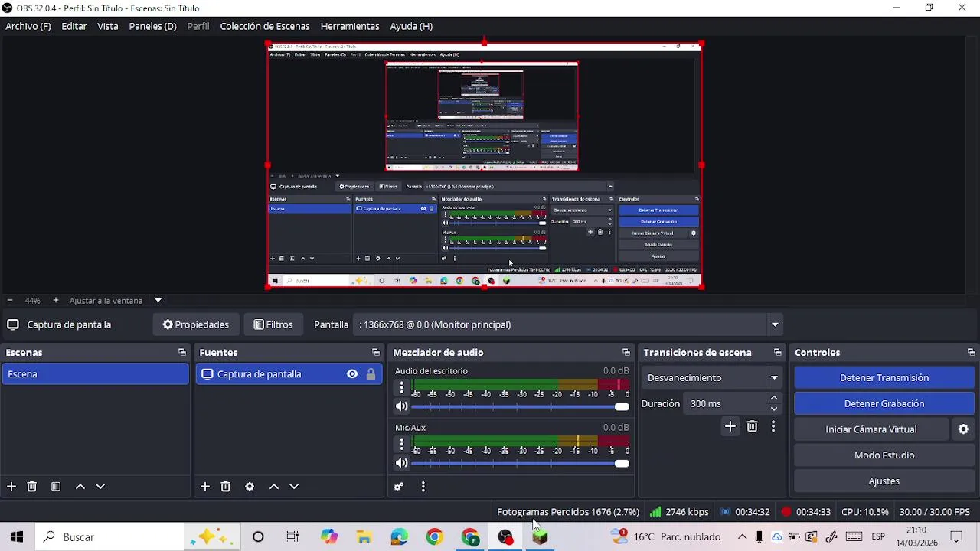Open source Filtros button

(273, 324)
